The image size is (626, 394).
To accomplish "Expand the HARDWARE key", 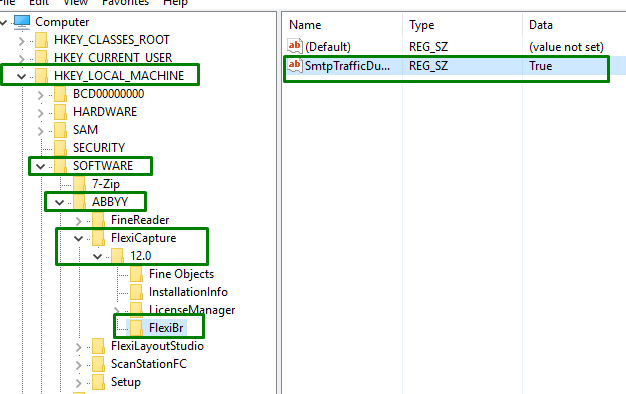I will click(x=40, y=113).
